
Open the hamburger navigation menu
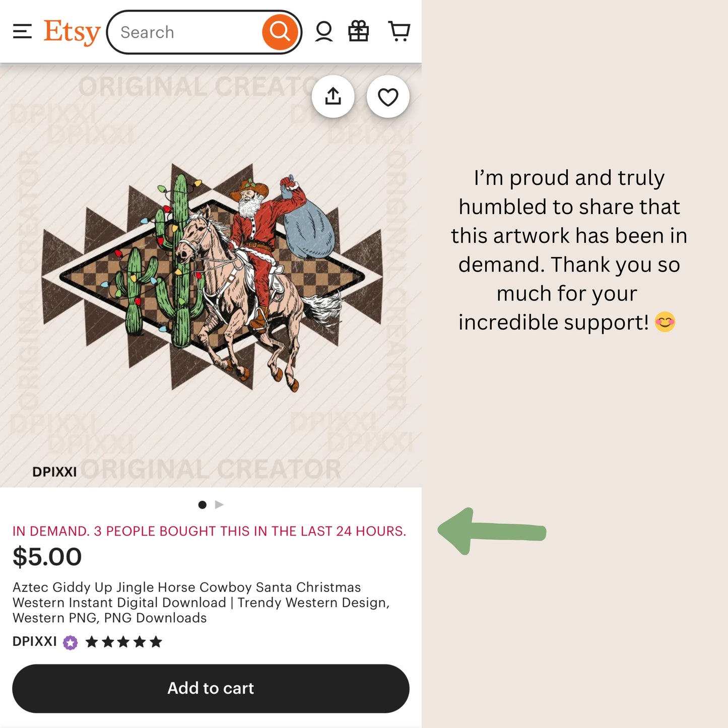coord(22,32)
